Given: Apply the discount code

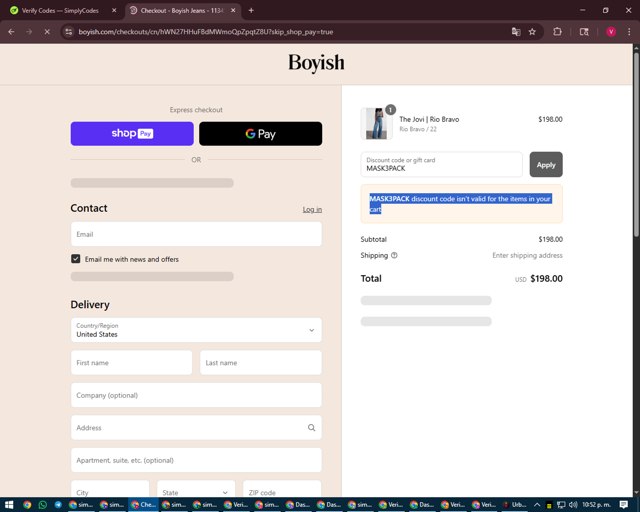Looking at the screenshot, I should (x=546, y=165).
